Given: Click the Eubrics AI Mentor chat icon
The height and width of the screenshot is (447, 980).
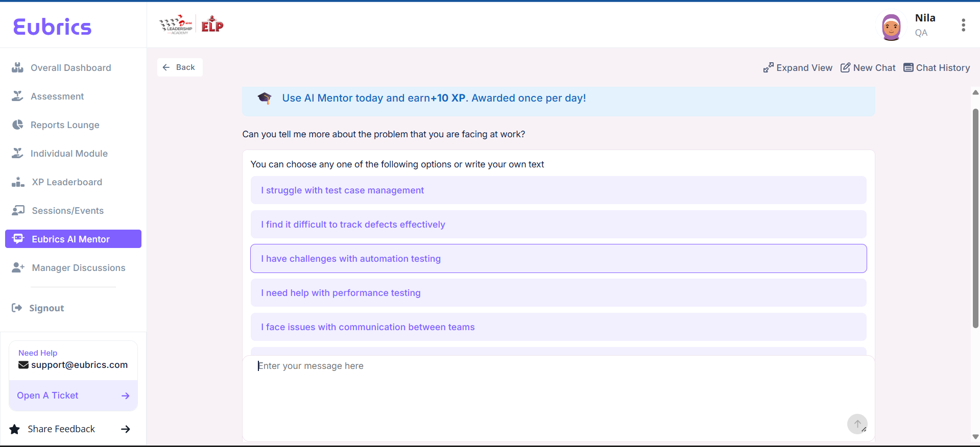Looking at the screenshot, I should point(18,239).
